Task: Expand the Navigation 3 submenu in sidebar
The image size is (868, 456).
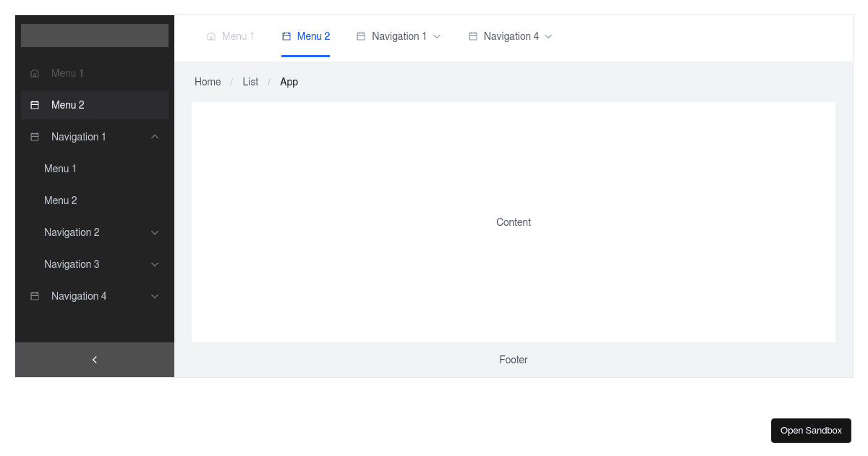Action: (x=155, y=264)
